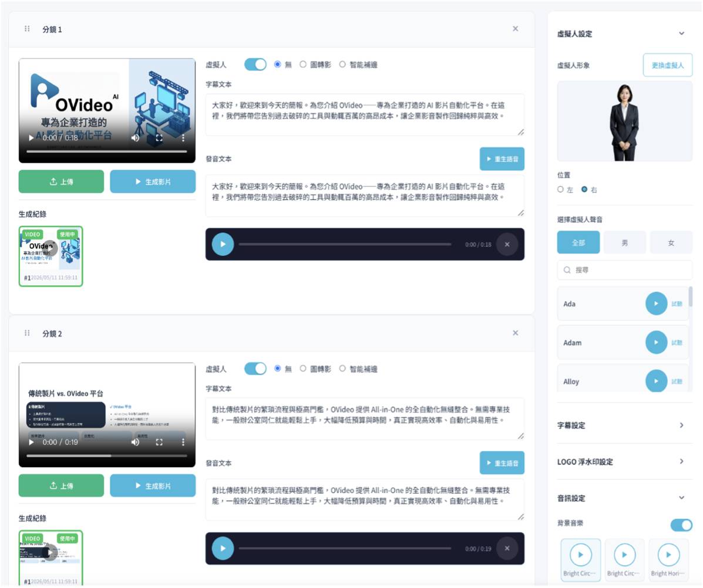This screenshot has width=703, height=588.
Task: Collapse the 虛擬人設定 section
Action: (681, 33)
